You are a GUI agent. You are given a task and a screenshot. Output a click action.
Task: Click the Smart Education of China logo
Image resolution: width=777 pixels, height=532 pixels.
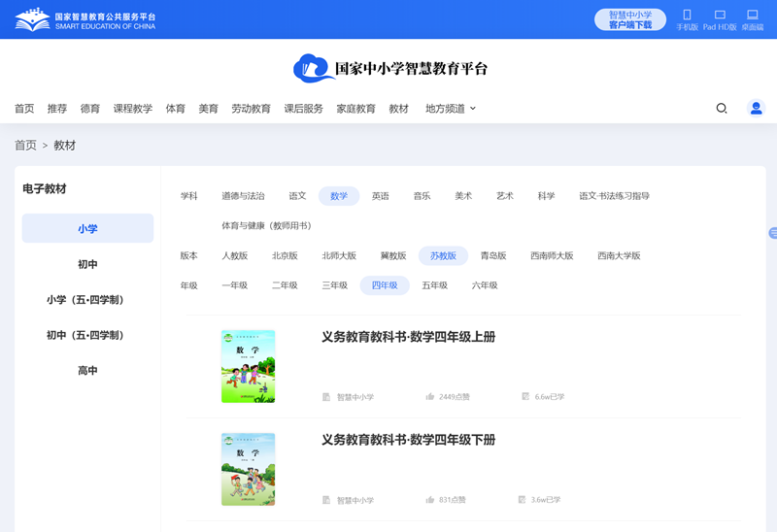coord(85,19)
